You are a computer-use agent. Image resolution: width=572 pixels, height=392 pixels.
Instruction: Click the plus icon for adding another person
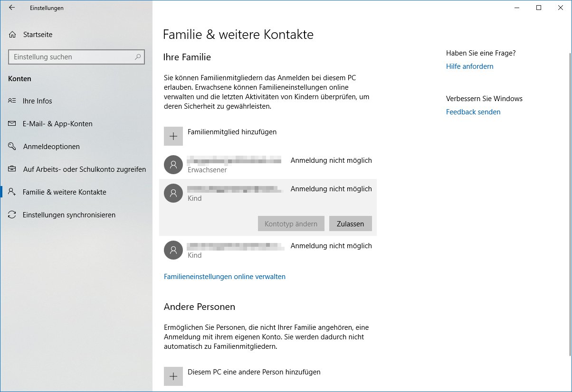pyautogui.click(x=173, y=376)
